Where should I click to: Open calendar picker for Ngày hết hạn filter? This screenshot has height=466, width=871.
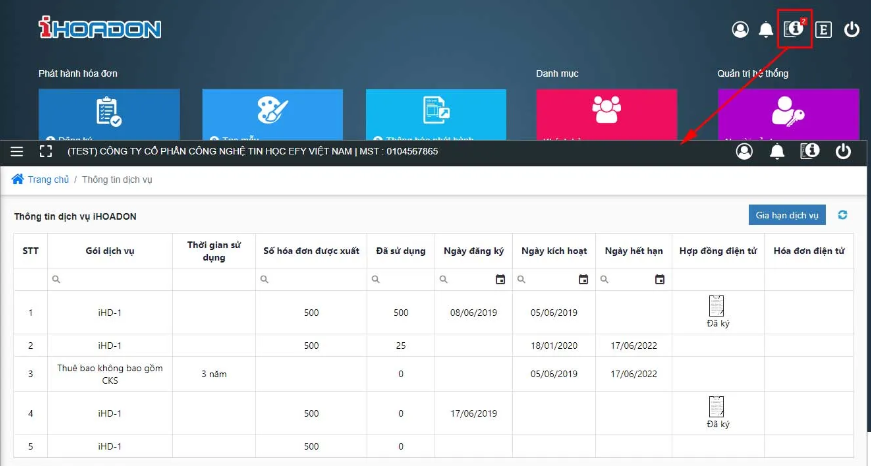click(659, 279)
